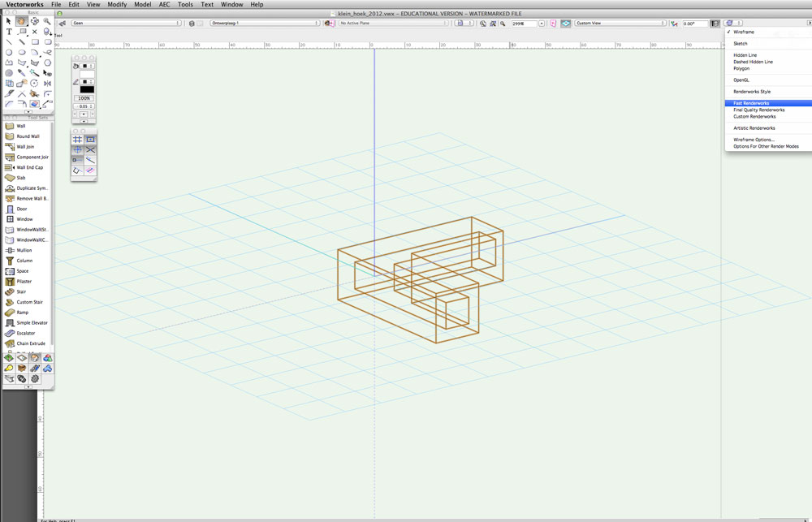Toggle Snap to Distance in snapping palette

point(77,160)
